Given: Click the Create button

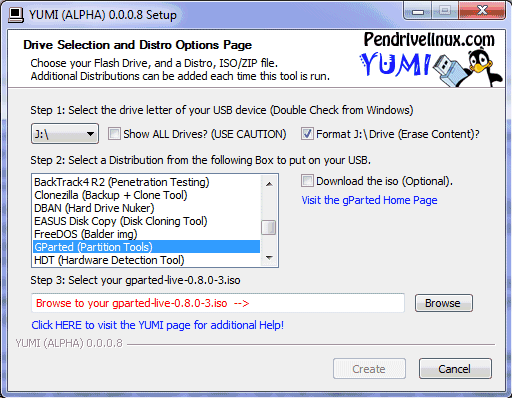Looking at the screenshot, I should tap(369, 369).
